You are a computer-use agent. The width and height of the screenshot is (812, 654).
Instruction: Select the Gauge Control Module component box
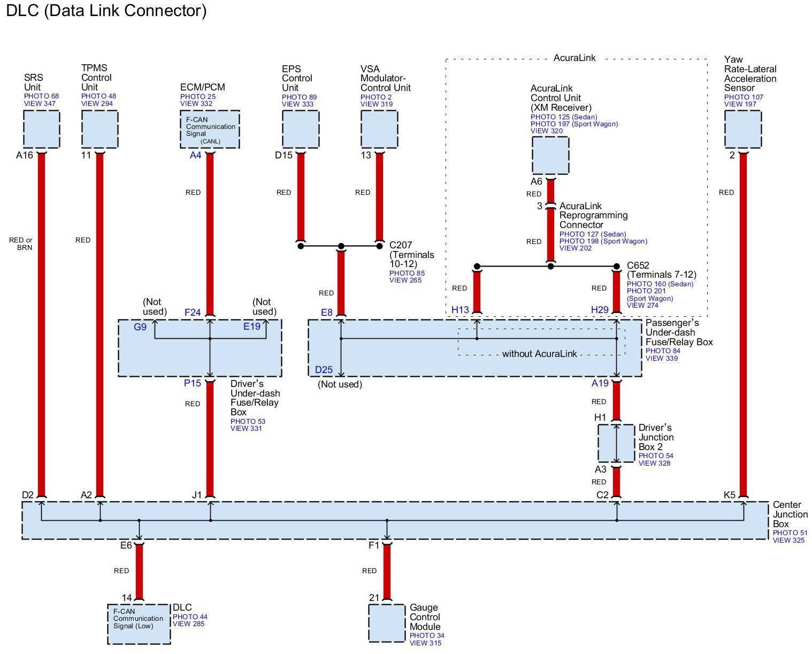point(387,623)
